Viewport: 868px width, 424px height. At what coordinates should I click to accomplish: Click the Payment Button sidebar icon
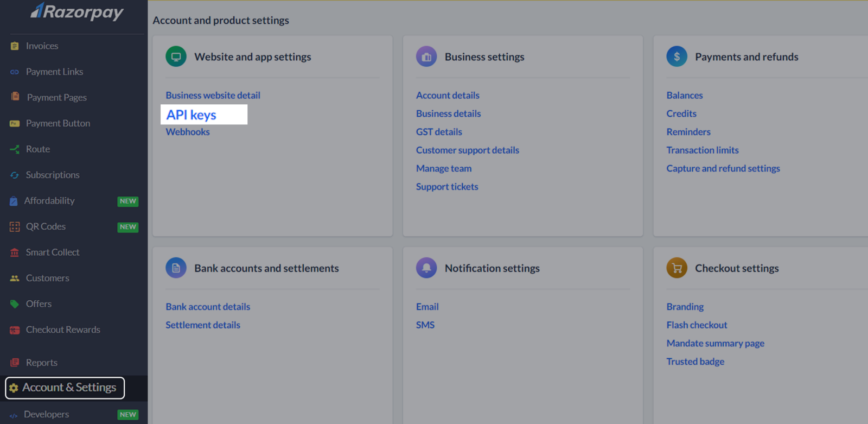[15, 123]
